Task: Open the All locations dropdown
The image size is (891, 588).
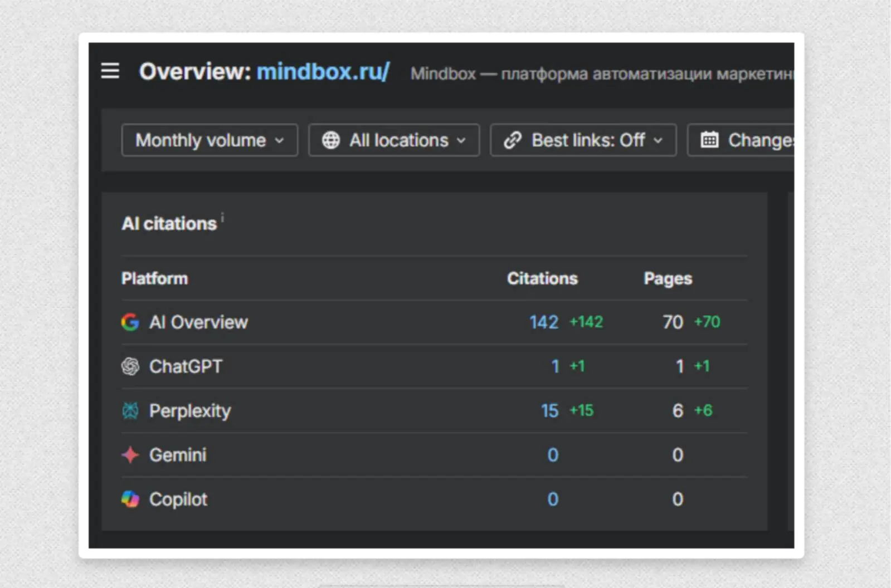Action: coord(394,140)
